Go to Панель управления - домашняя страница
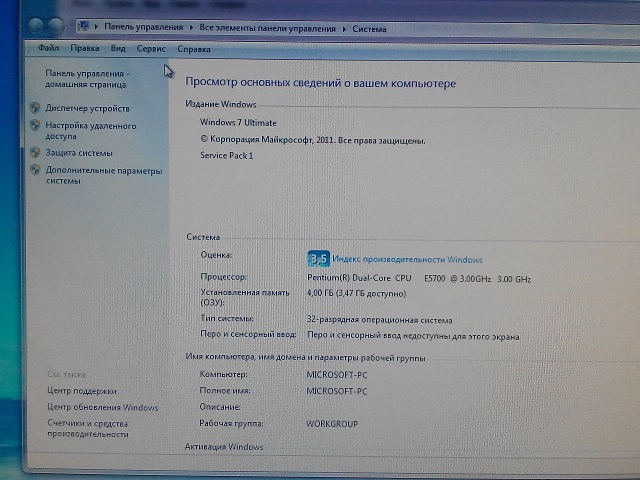The height and width of the screenshot is (480, 640). click(x=87, y=79)
